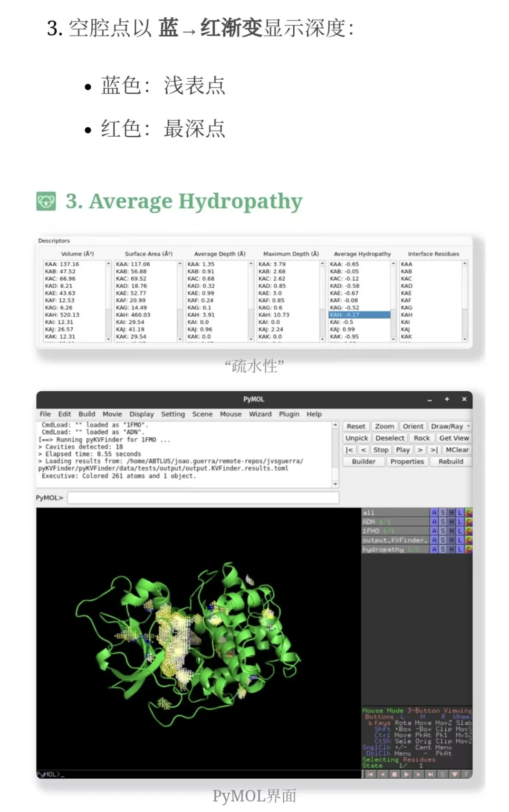This screenshot has width=509, height=812.
Task: Open the Action (A) menu for hydropathy
Action: (x=434, y=549)
